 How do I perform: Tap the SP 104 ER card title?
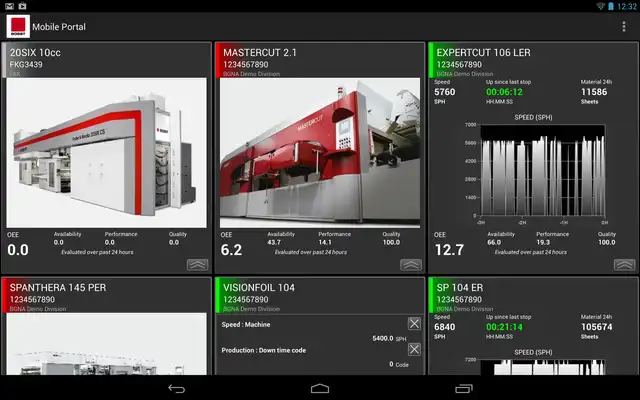tap(460, 288)
